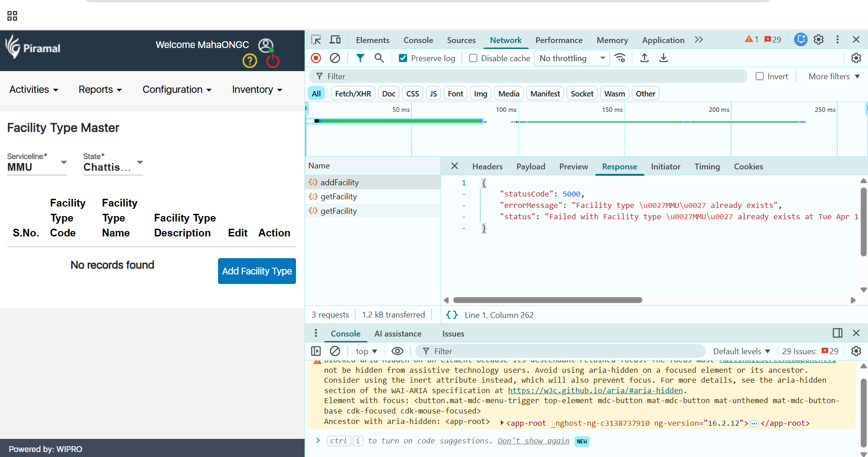Pretty-print response with curly braces icon
868x457 pixels.
451,315
